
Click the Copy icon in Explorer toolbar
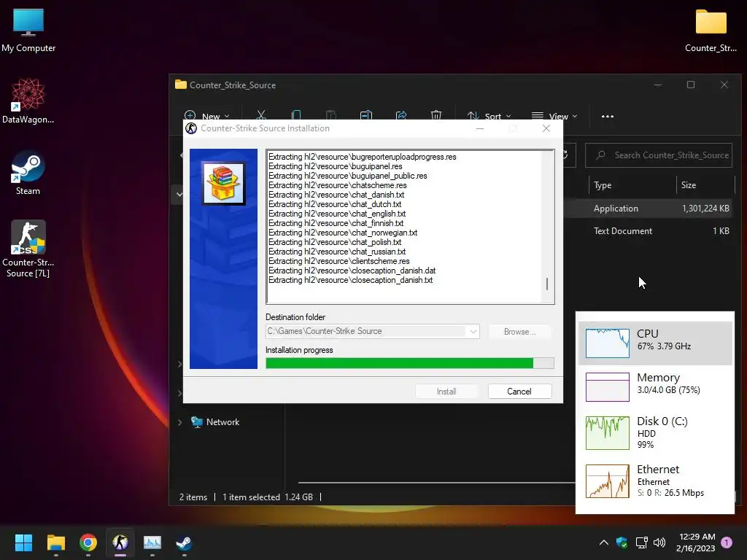coord(296,115)
